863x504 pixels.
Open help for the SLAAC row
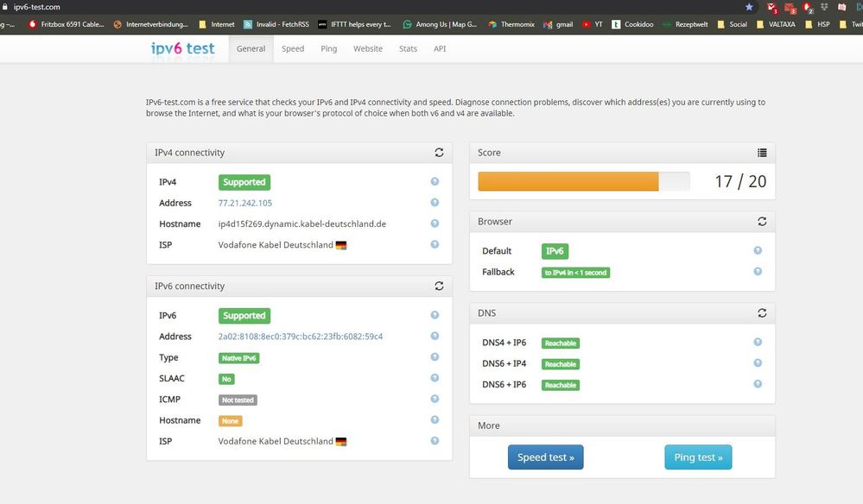pyautogui.click(x=435, y=378)
